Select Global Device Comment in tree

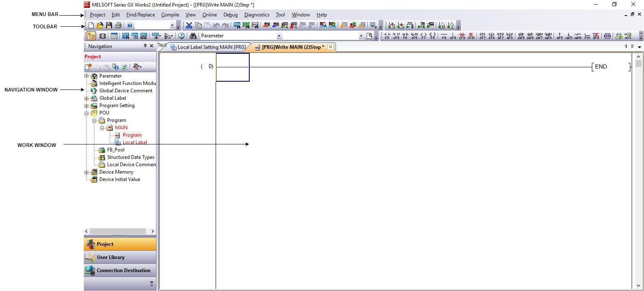point(126,91)
